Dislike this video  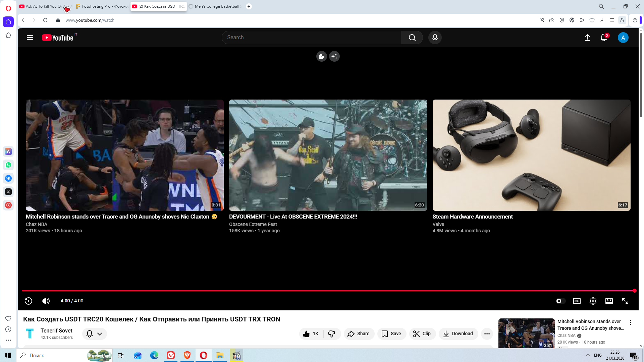[332, 334]
